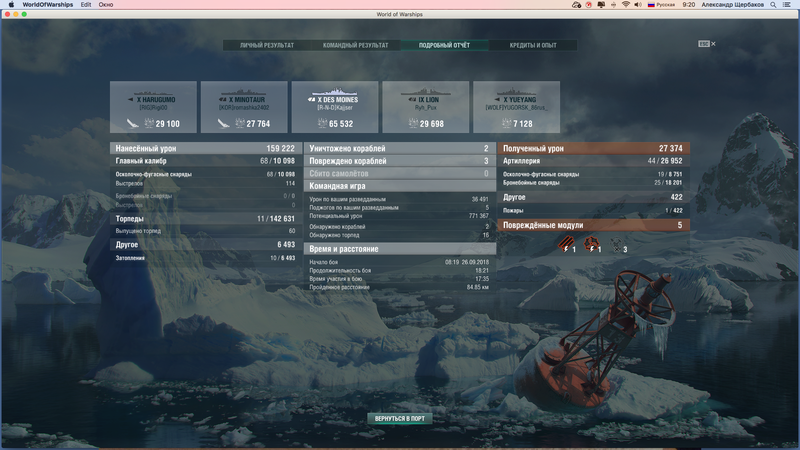Click the Wi-Fi status icon
This screenshot has height=450, width=800.
click(x=626, y=5)
